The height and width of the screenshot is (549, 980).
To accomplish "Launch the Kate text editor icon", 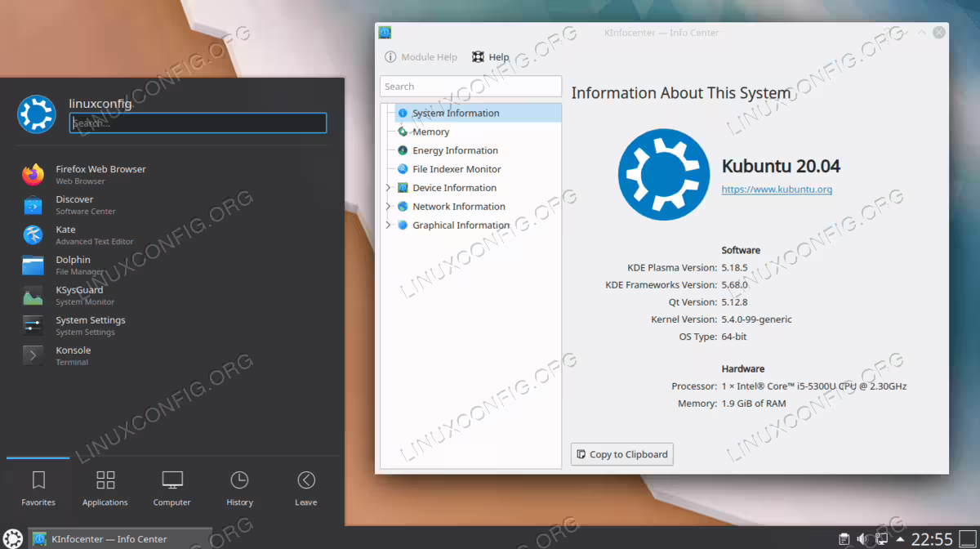I will click(33, 234).
